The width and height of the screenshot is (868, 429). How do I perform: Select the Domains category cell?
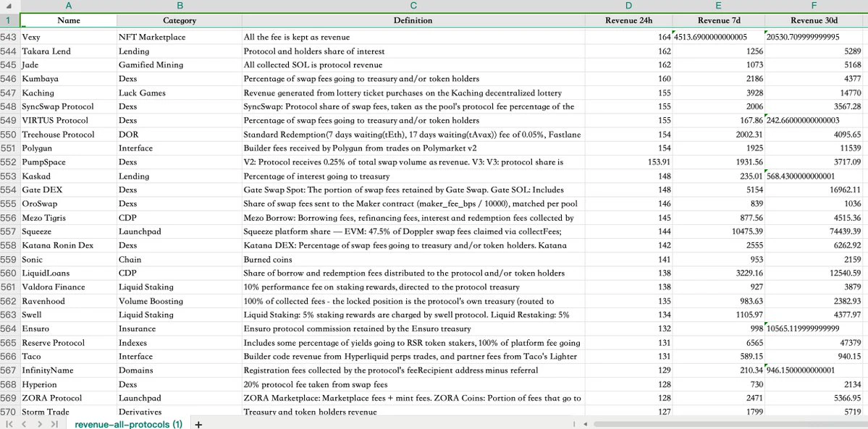click(x=180, y=370)
